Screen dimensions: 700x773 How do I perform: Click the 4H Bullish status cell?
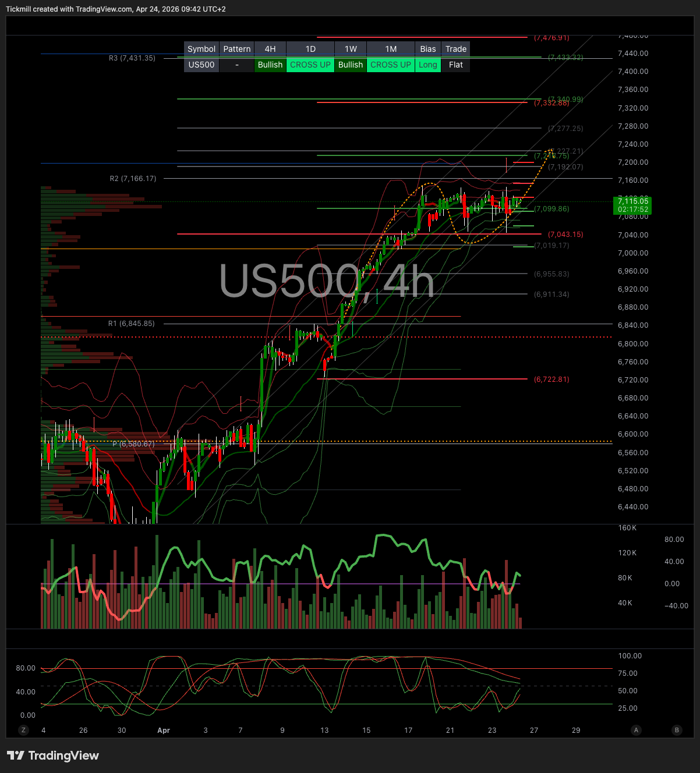[270, 65]
